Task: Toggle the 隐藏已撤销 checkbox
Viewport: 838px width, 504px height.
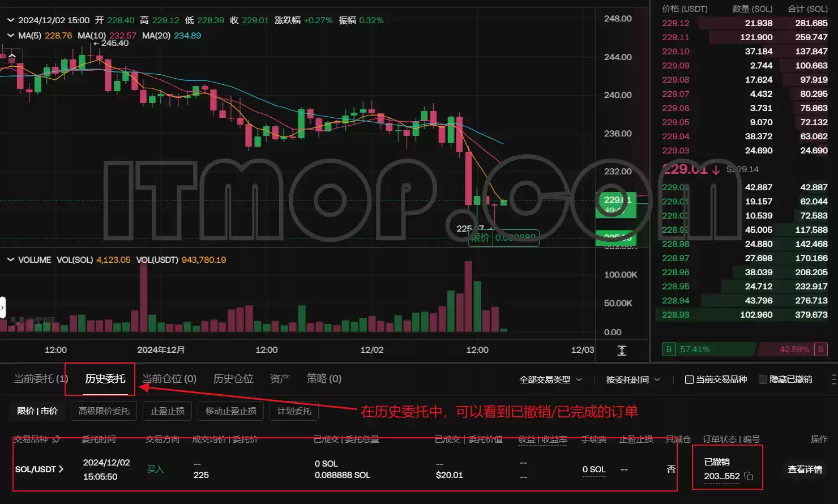Action: pyautogui.click(x=763, y=379)
